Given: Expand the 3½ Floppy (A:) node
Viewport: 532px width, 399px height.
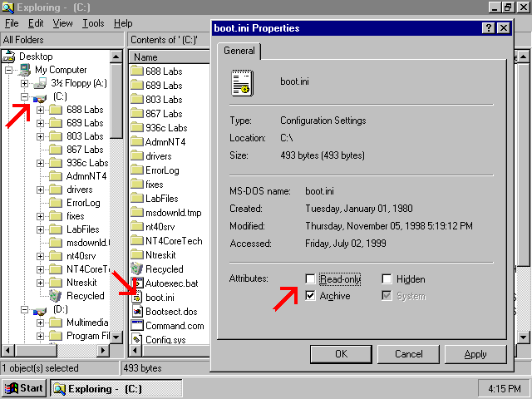Looking at the screenshot, I should coord(24,83).
